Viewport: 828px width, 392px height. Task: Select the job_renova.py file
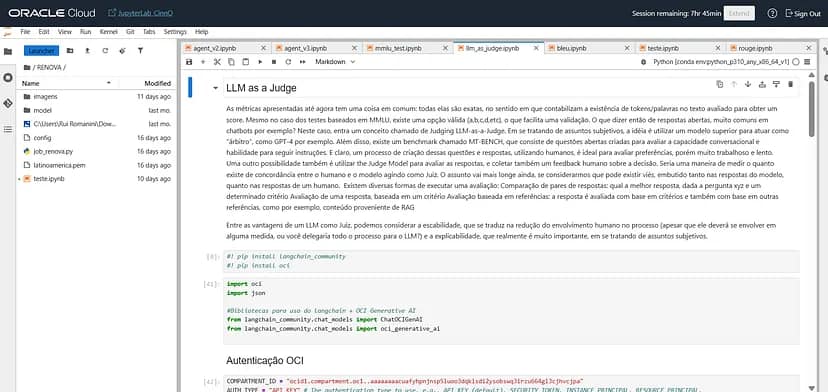click(x=97, y=151)
